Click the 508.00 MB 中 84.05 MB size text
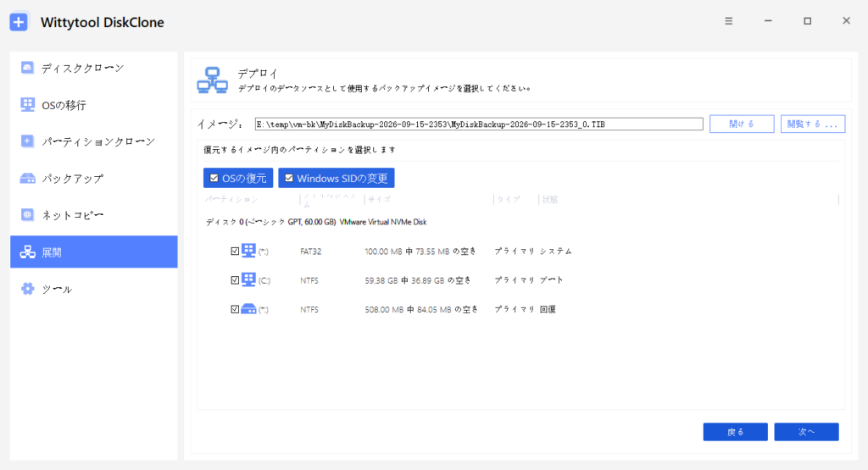This screenshot has width=868, height=470. 420,310
